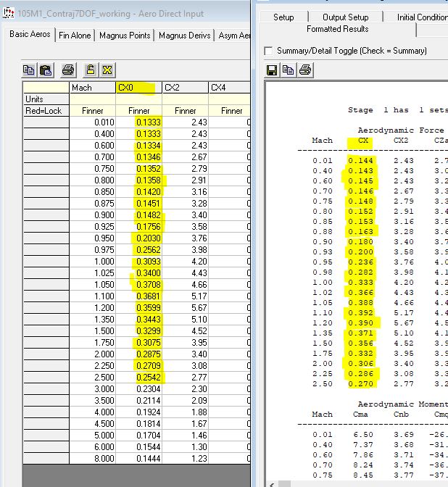Check the Summary/Detail Toggle checkbox
Screen dimensions: 448x487
tap(269, 51)
